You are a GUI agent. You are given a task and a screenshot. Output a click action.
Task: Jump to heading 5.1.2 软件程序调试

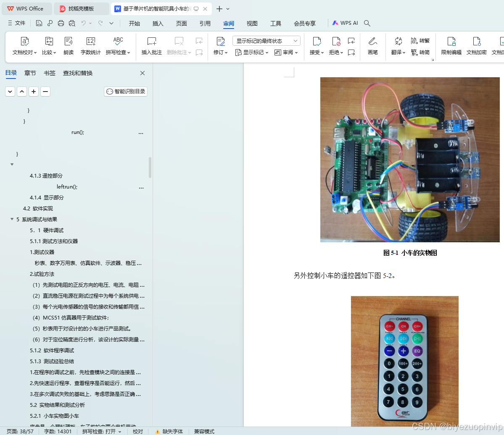[52, 350]
